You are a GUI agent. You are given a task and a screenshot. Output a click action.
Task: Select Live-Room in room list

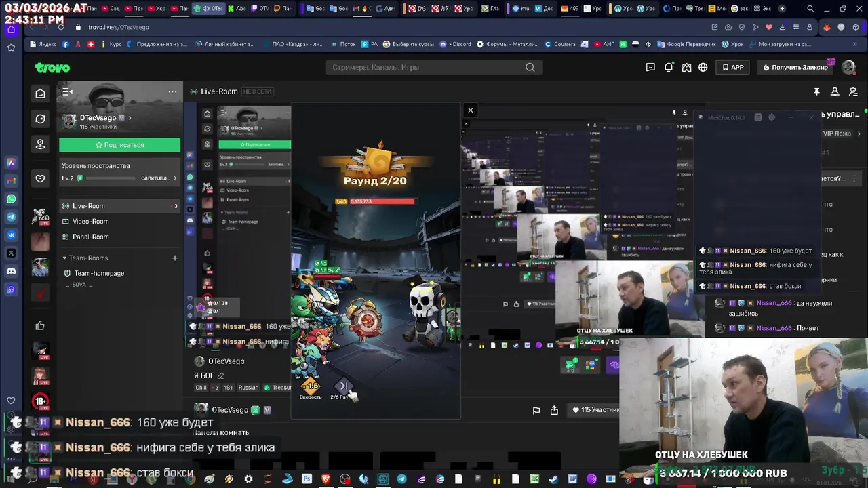[119, 206]
